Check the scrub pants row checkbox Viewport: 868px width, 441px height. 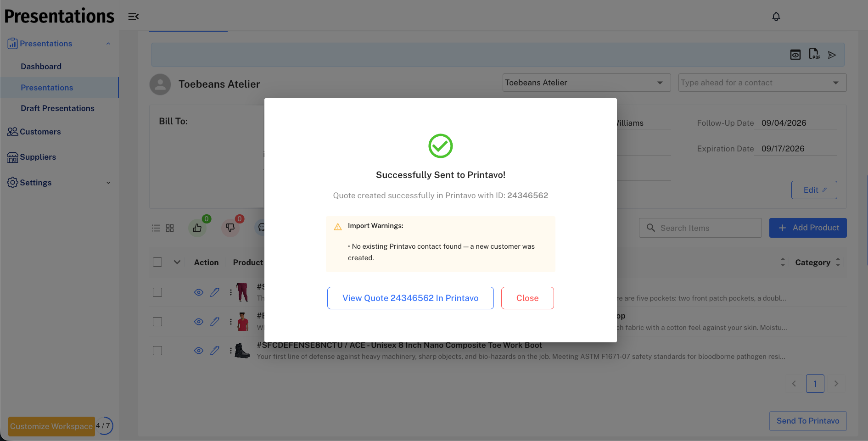[x=157, y=292]
